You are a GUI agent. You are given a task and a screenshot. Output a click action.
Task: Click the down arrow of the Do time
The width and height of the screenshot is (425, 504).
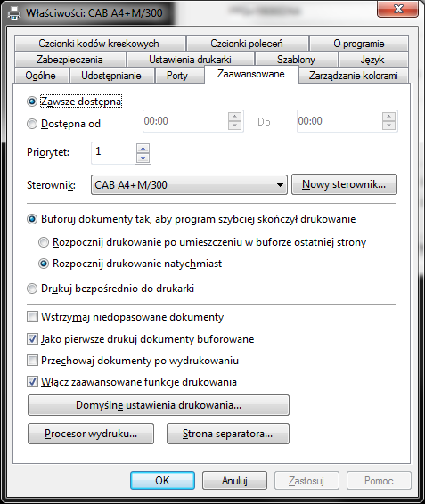click(389, 126)
